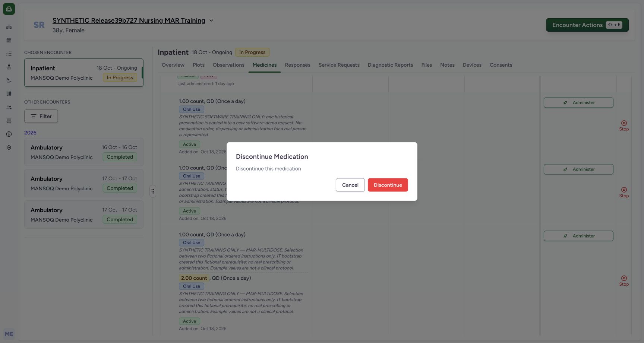The width and height of the screenshot is (644, 343).
Task: Open the task list sidebar icon
Action: 9,54
